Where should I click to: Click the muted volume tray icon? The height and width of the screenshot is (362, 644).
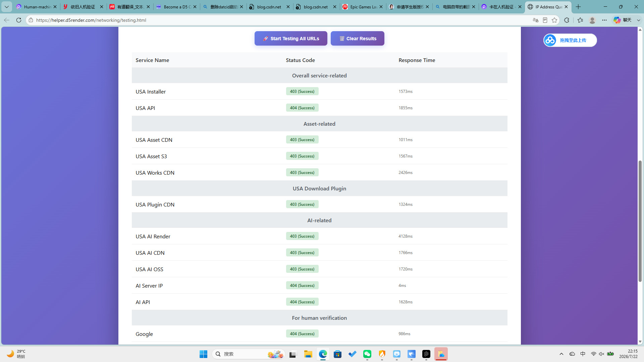[602, 354]
